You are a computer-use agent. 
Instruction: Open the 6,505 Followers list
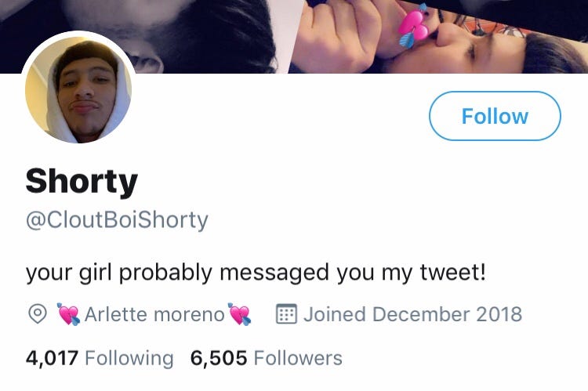267,358
